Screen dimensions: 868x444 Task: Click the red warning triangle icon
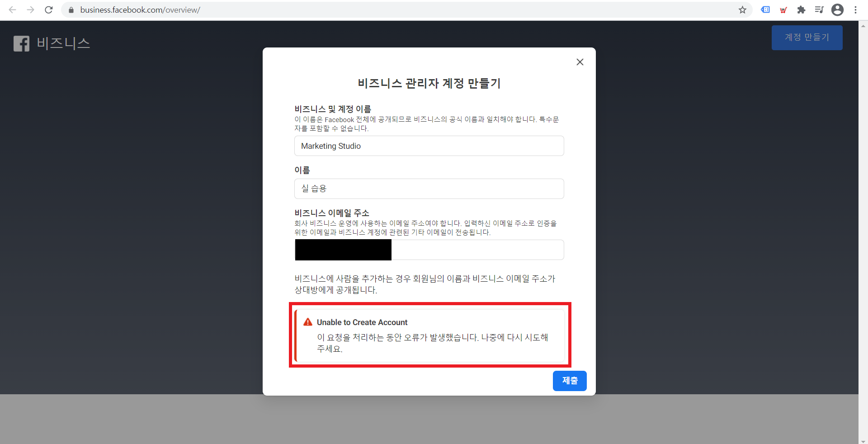click(308, 322)
